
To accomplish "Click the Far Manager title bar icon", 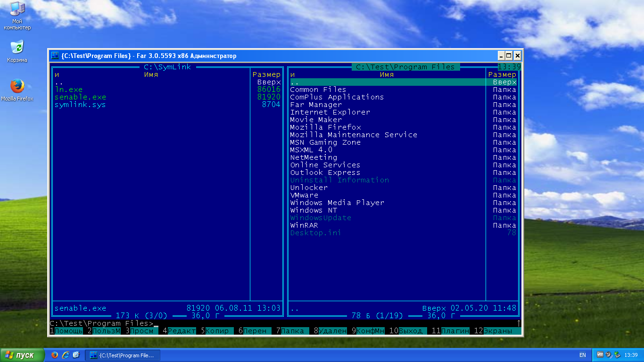I will tap(55, 56).
